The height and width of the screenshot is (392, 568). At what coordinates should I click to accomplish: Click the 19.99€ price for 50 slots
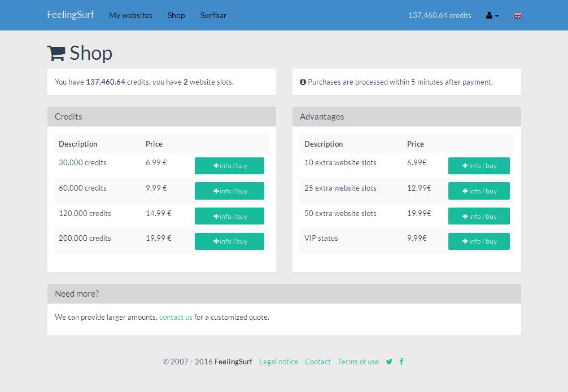click(x=419, y=213)
